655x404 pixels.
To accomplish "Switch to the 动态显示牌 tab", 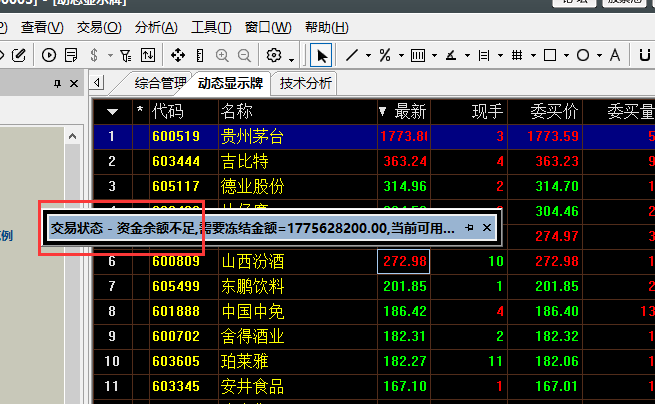I will pos(230,83).
